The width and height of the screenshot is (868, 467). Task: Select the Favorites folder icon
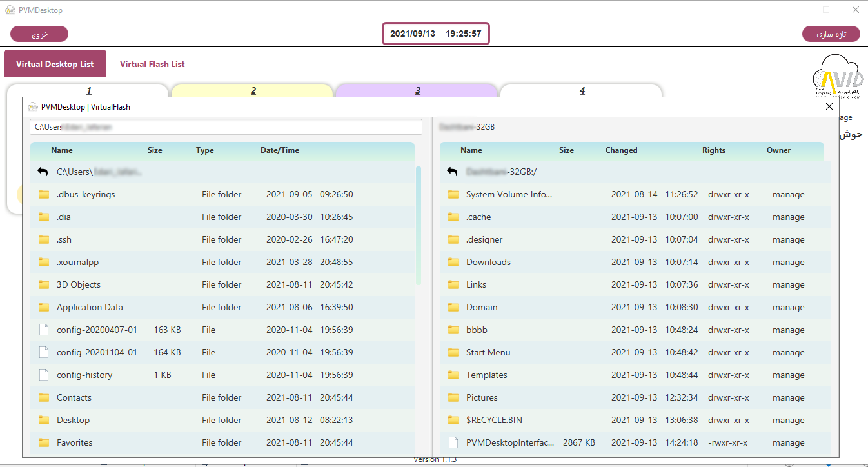tap(44, 442)
